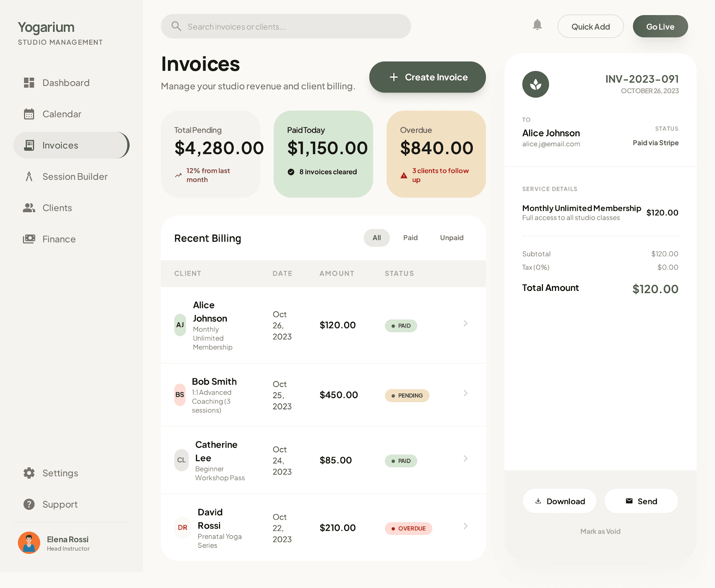
Task: Select the All billing filter
Action: point(376,238)
